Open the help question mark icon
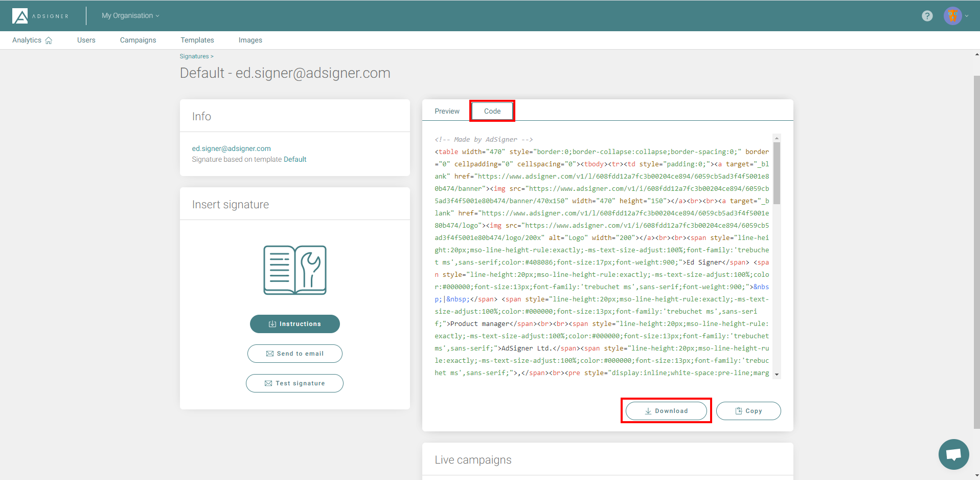The width and height of the screenshot is (980, 480). coord(927,16)
